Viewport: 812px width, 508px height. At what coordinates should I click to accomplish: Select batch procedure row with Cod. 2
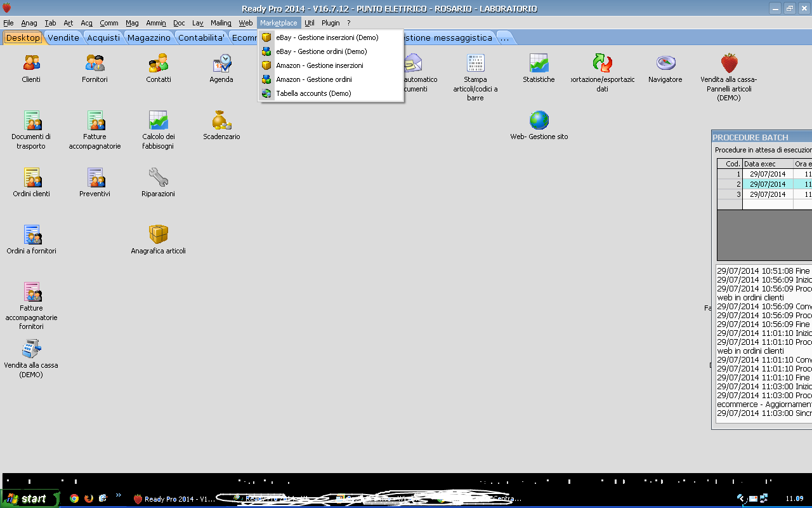point(768,184)
